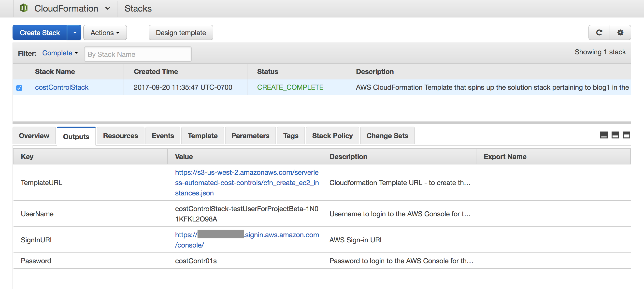Screen dimensions: 644x294
Task: Set split view with middle layout icon
Action: click(x=615, y=135)
